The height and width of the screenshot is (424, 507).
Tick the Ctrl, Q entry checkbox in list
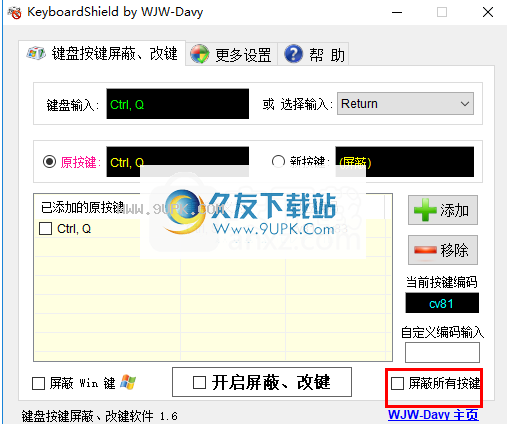tap(45, 229)
